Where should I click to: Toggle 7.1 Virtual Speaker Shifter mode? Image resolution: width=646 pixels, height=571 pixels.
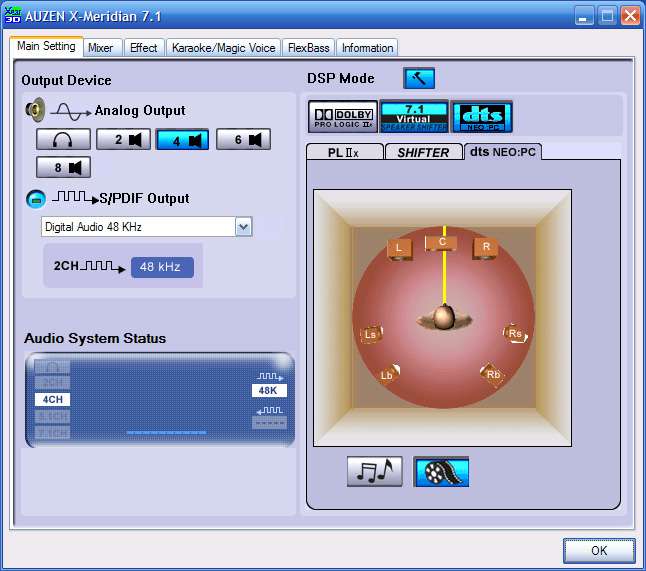(414, 117)
